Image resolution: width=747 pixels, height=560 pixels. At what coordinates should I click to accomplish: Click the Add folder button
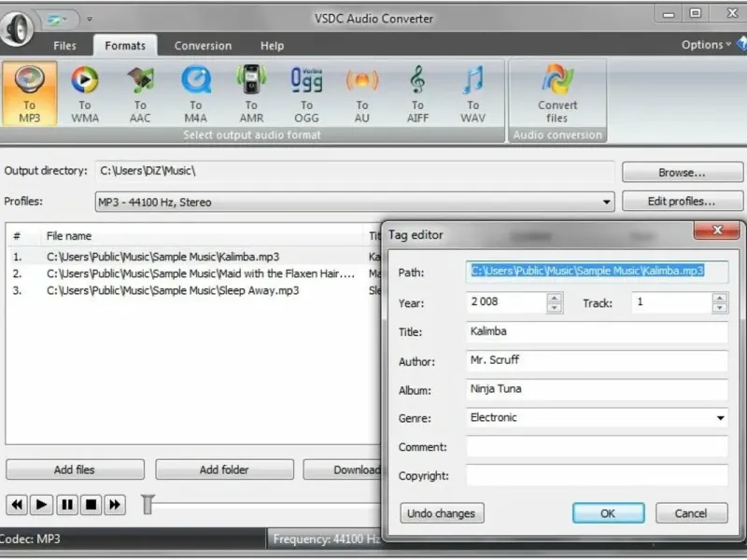point(224,469)
